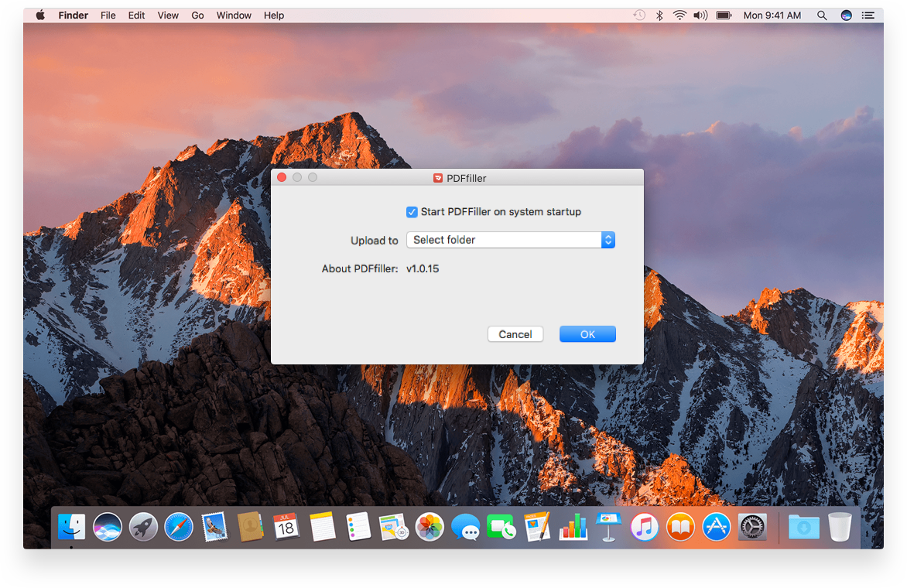Image resolution: width=907 pixels, height=588 pixels.
Task: Click Wi-Fi status icon in menu bar
Action: 679,15
